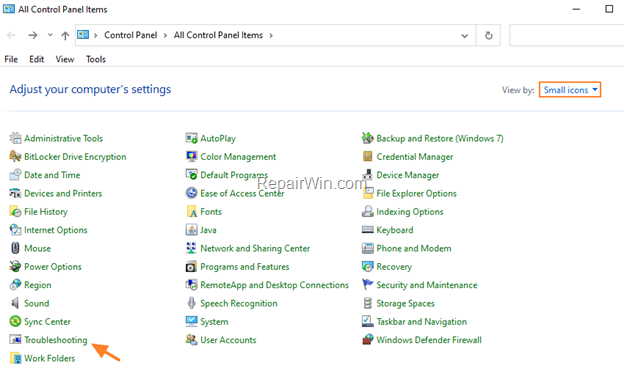Click the File History folder icon

[15, 211]
